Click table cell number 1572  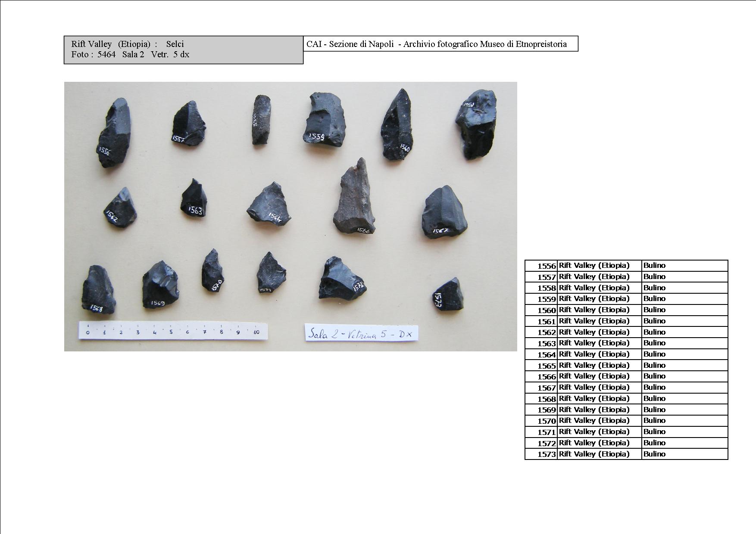(x=541, y=443)
